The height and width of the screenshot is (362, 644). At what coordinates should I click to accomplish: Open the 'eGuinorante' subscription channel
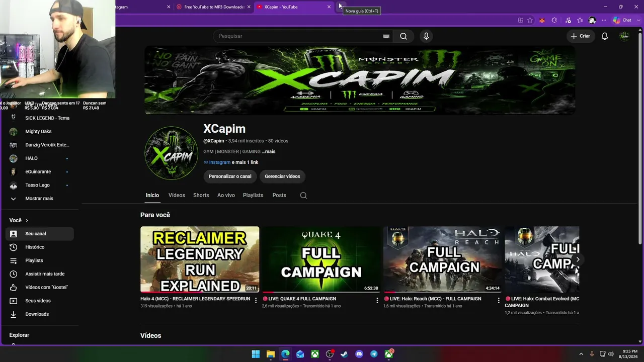(x=40, y=172)
